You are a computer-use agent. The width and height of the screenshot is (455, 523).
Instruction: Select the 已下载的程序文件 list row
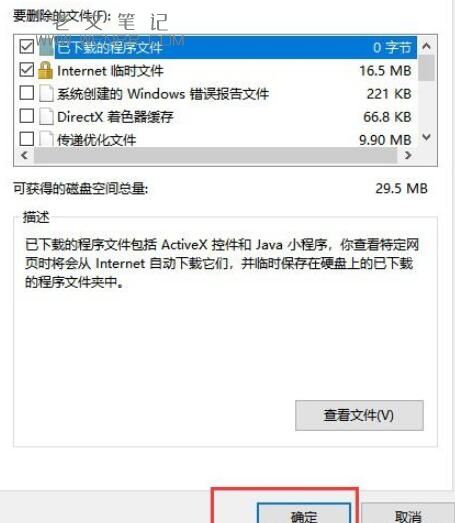216,47
